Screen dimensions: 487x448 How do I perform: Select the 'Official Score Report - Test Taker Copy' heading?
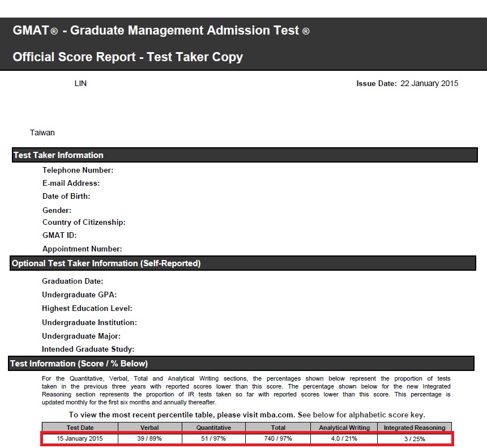pyautogui.click(x=127, y=57)
